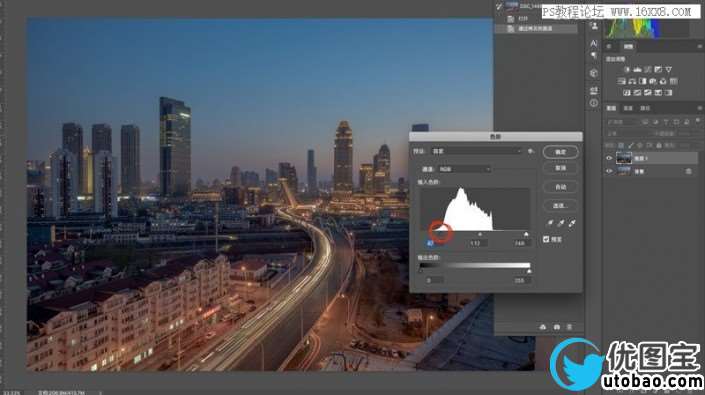Open the layer kind filter dropdown
Viewport: 705px width, 395px height.
[623, 122]
